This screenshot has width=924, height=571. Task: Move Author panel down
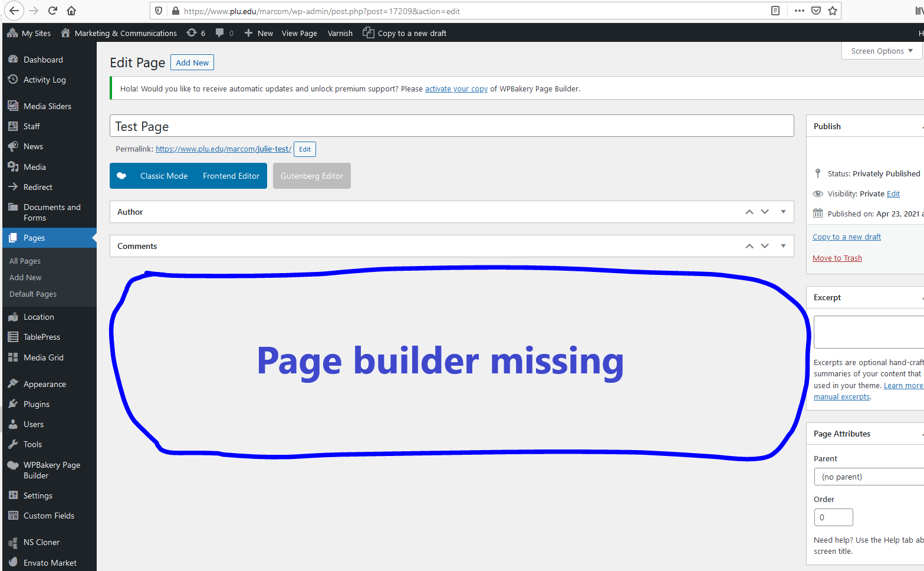[x=765, y=212]
